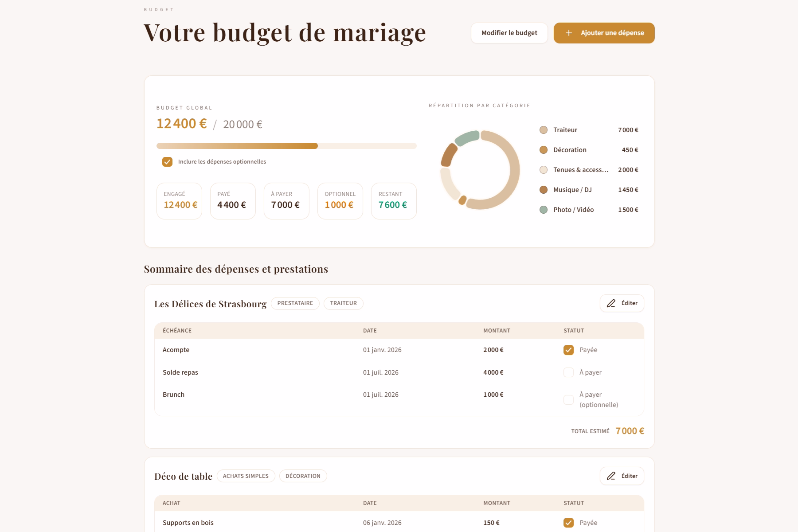Select the Photo / Vidéo color dot
The image size is (798, 532).
point(544,209)
